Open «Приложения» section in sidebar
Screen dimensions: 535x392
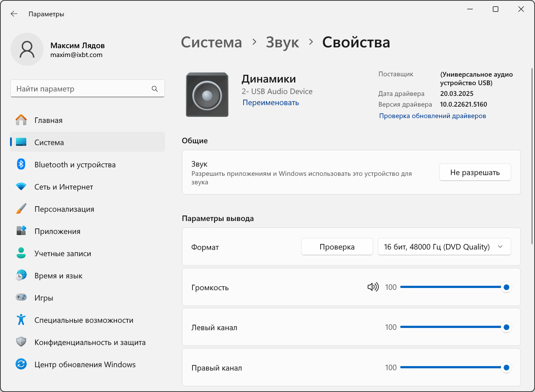click(57, 231)
